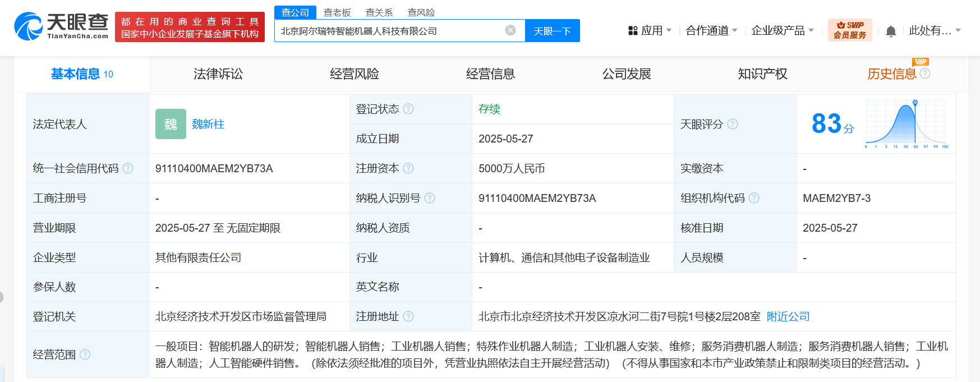Click the 北京经济技术开发区市场监督管理局 value

click(241, 316)
